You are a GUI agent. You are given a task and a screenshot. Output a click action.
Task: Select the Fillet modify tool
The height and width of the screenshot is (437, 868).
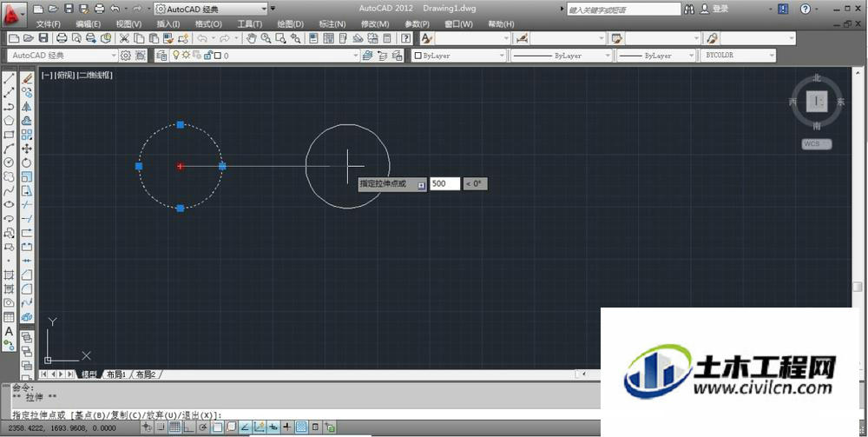(27, 288)
